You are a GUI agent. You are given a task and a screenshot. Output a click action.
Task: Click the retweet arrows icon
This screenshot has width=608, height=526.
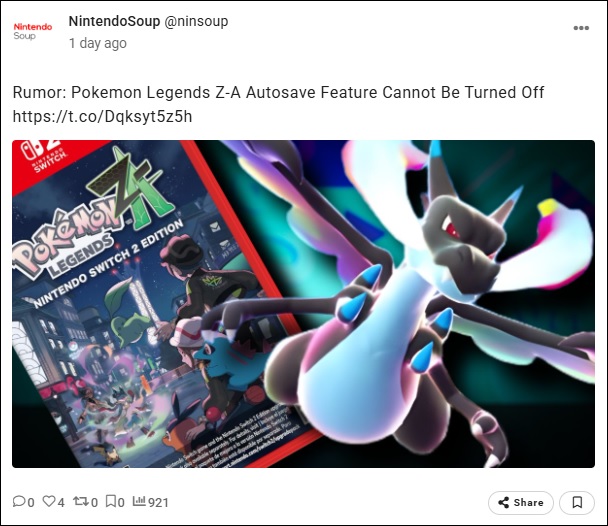click(81, 502)
